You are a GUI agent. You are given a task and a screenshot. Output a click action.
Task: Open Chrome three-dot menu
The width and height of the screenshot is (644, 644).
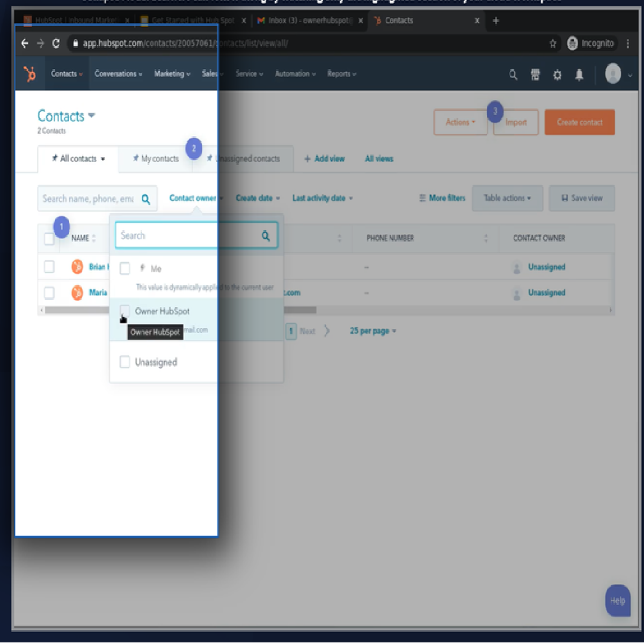[x=628, y=43]
